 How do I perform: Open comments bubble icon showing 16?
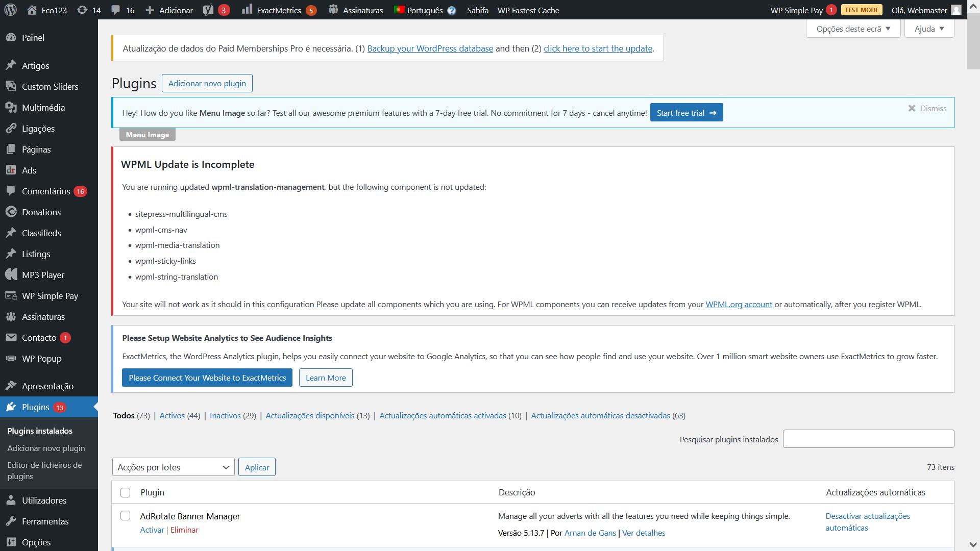[x=116, y=10]
